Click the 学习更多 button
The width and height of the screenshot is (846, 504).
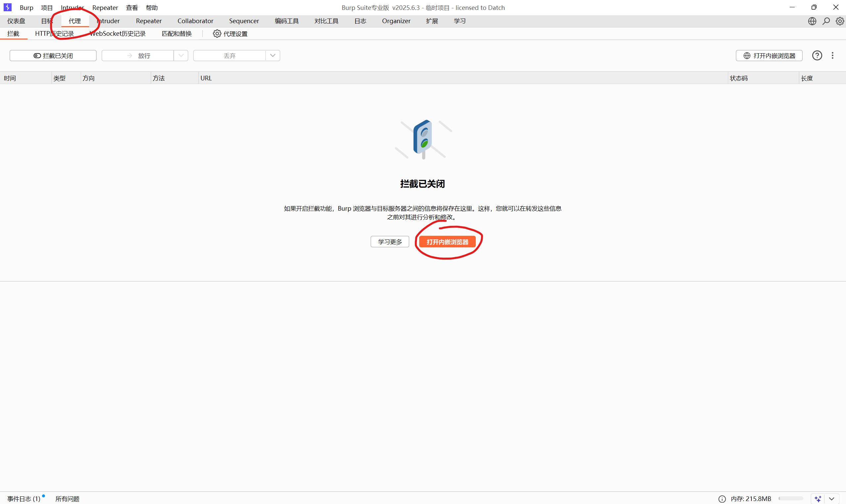389,241
